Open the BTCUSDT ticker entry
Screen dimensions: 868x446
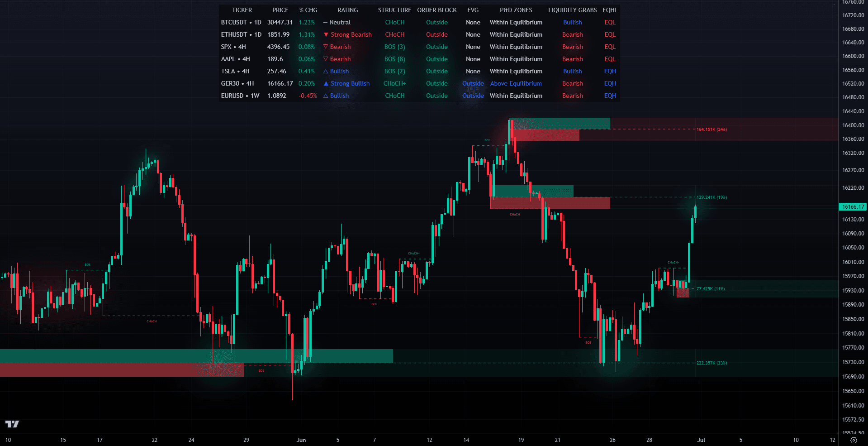pos(241,22)
